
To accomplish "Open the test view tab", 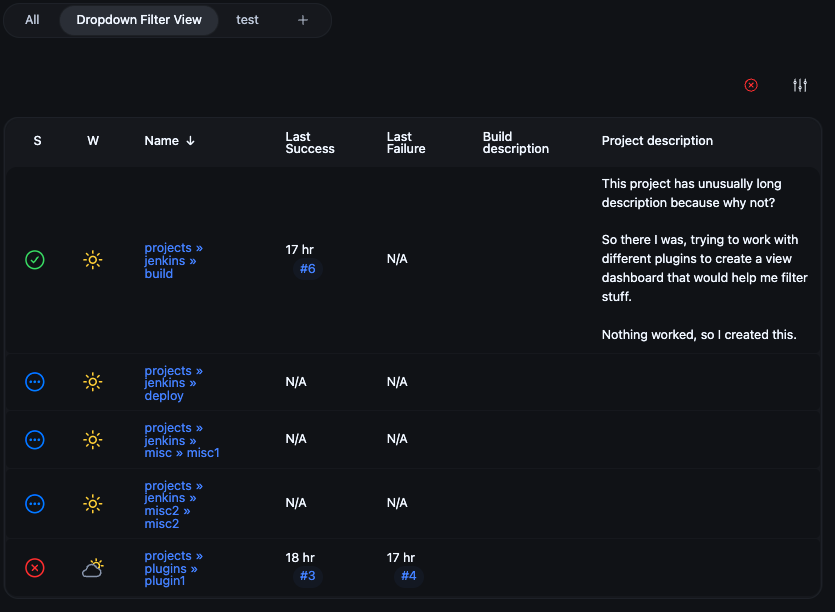I will (247, 20).
